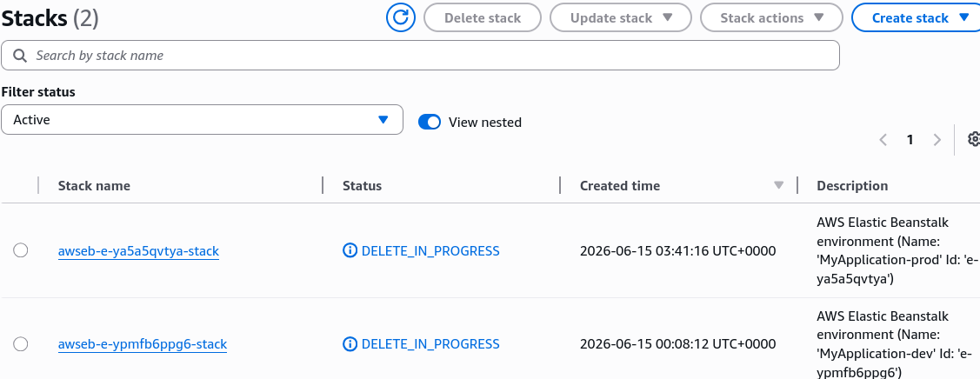Click info icon on awseb-e-ypmfb6ppg6-stack status
This screenshot has height=379, width=980.
pyautogui.click(x=350, y=344)
